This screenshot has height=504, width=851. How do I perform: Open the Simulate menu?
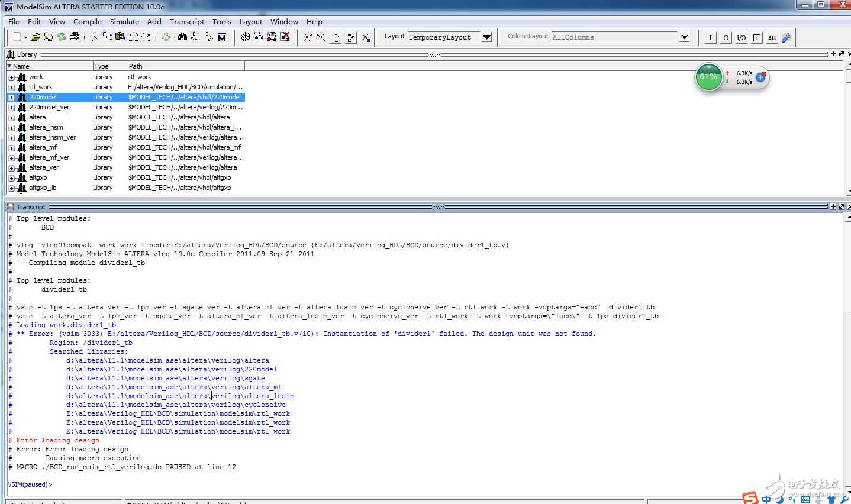(124, 21)
